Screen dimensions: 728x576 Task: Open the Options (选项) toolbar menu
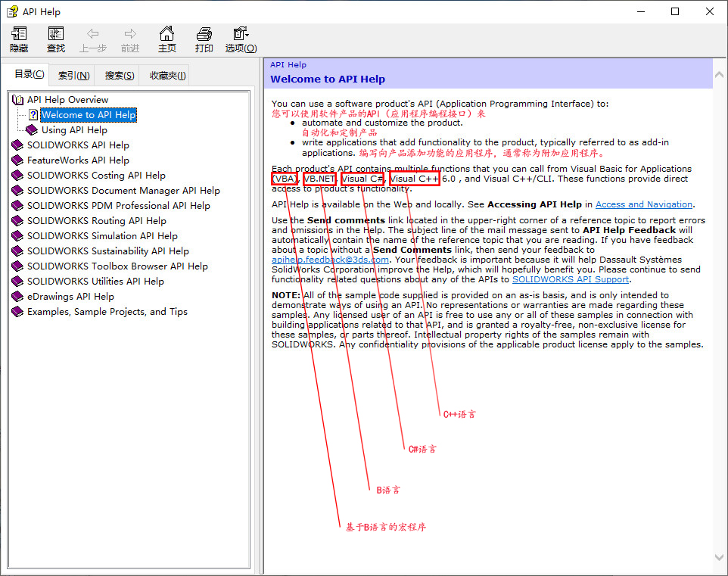(x=241, y=39)
